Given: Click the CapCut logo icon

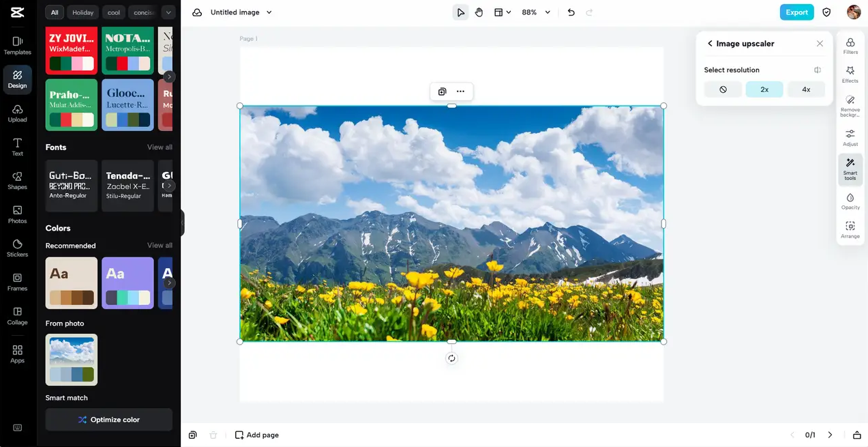Looking at the screenshot, I should click(18, 12).
